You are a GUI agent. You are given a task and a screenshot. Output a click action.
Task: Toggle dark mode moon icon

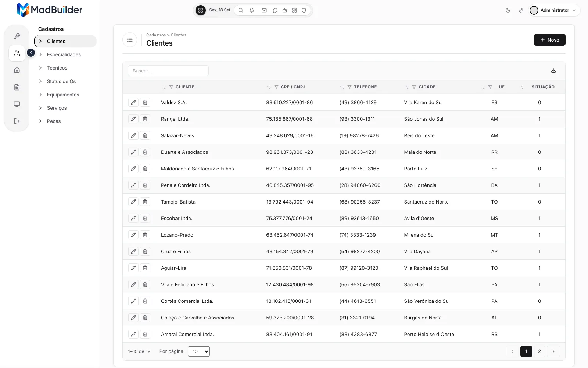point(508,10)
